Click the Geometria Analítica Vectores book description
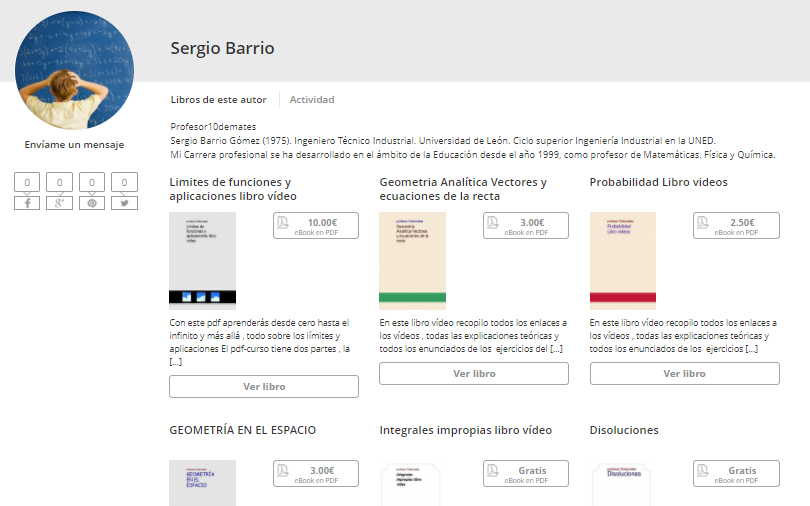Screen dimensions: 810x506 pos(473,336)
